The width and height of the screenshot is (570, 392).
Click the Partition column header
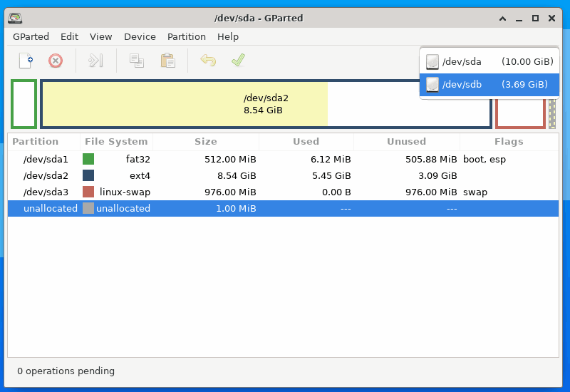point(43,141)
